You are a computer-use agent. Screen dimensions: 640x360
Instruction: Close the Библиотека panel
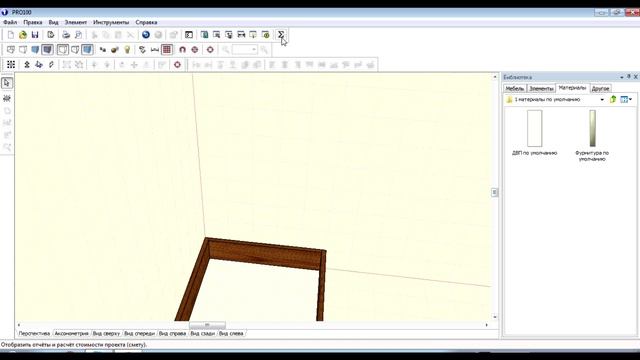pyautogui.click(x=636, y=77)
